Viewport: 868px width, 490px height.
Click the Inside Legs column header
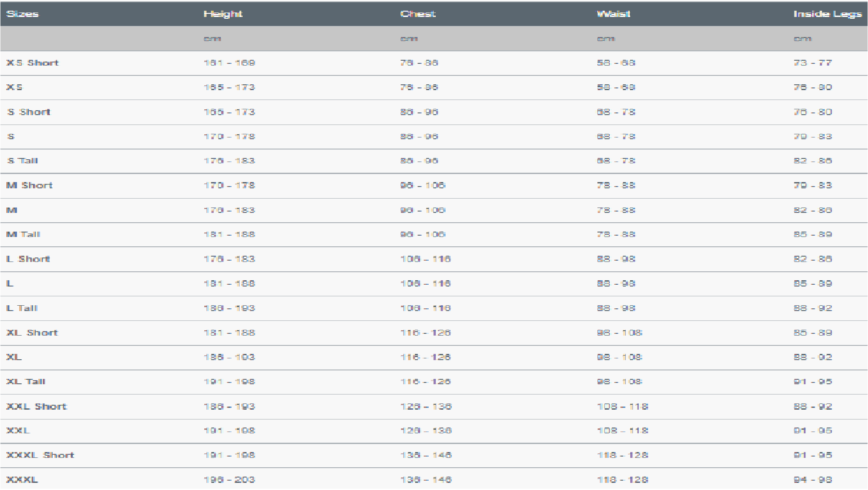pos(827,14)
